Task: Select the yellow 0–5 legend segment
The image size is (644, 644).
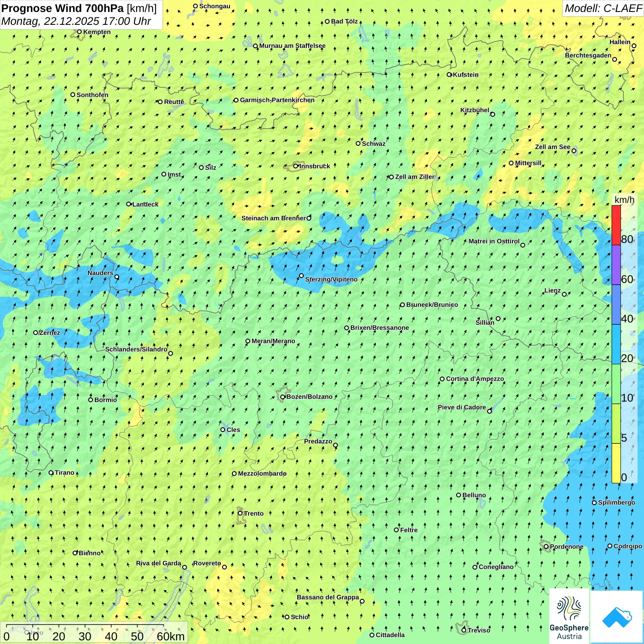Action: coord(616,463)
